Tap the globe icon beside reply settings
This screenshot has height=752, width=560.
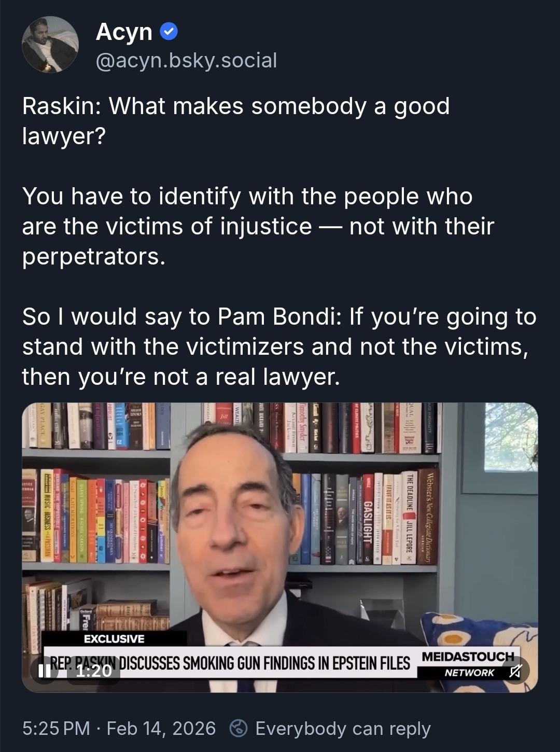tap(238, 728)
